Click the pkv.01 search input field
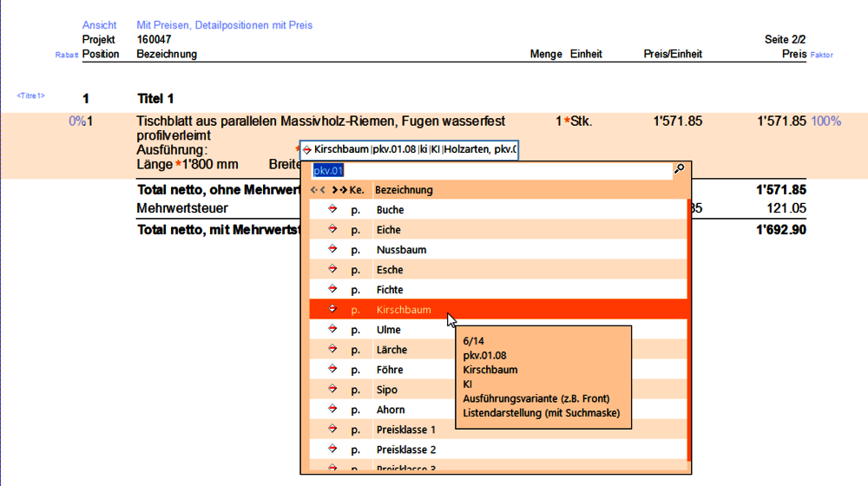868x486 pixels. (x=486, y=170)
